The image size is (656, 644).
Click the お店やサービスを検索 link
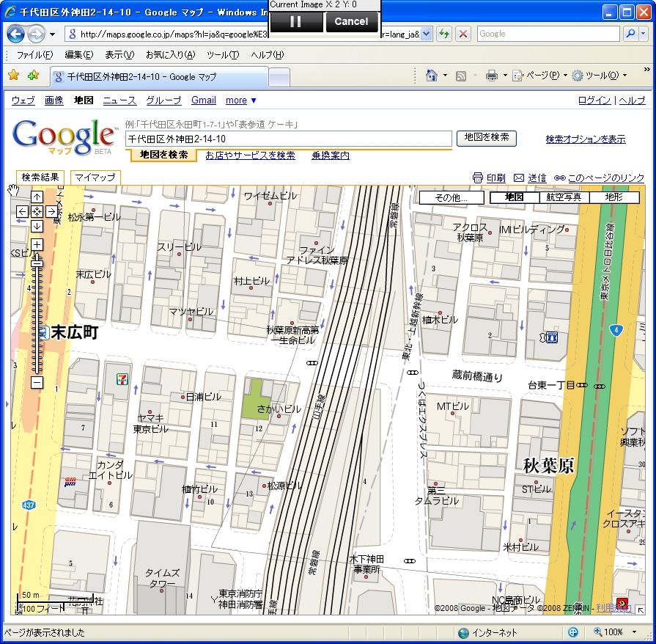point(250,155)
